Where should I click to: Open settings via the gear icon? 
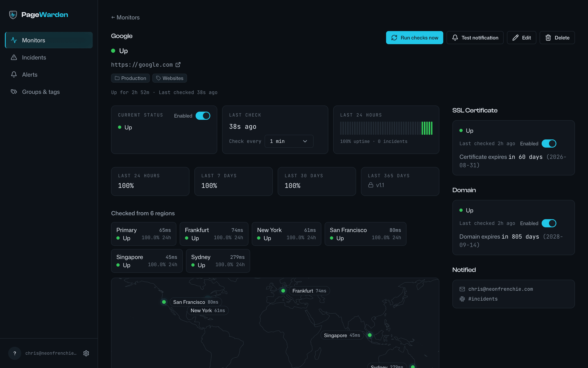click(x=86, y=353)
